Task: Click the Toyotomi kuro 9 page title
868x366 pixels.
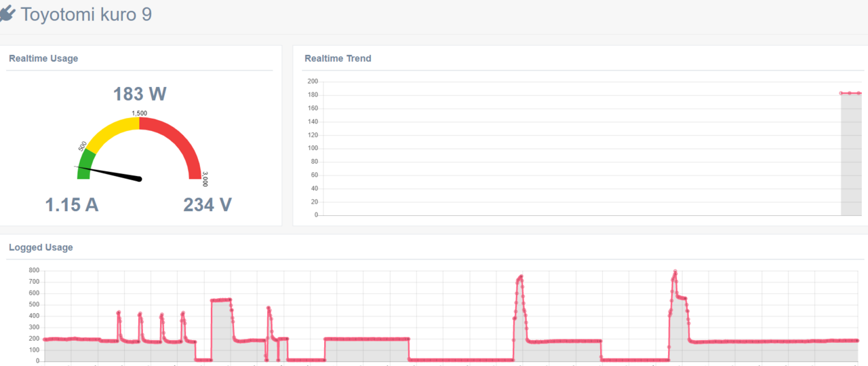Action: (86, 14)
